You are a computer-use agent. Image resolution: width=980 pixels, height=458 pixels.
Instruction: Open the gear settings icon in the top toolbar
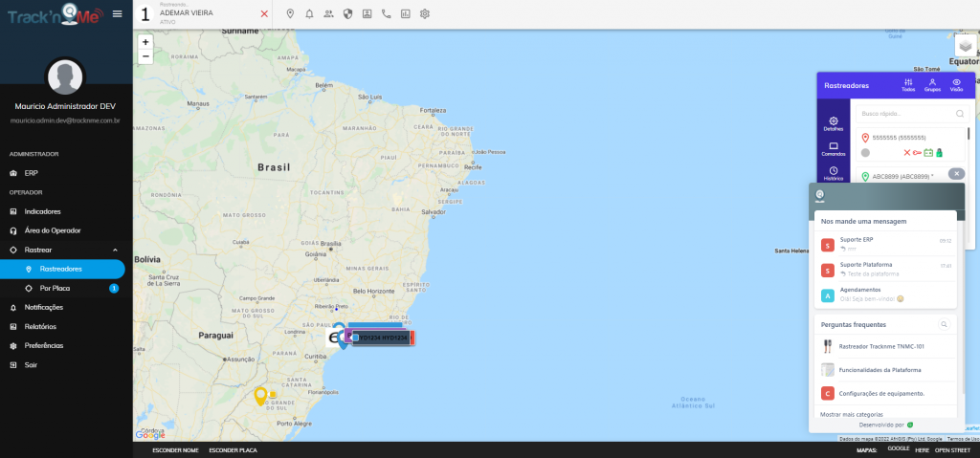pyautogui.click(x=425, y=13)
